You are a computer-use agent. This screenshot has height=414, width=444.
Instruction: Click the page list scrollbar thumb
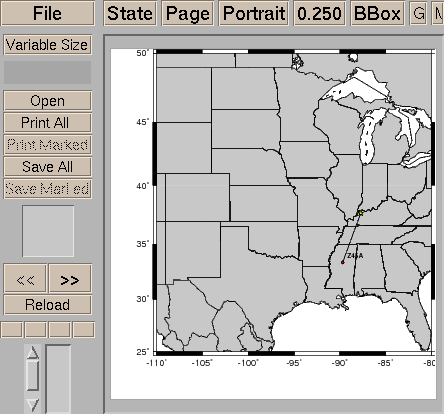(33, 375)
